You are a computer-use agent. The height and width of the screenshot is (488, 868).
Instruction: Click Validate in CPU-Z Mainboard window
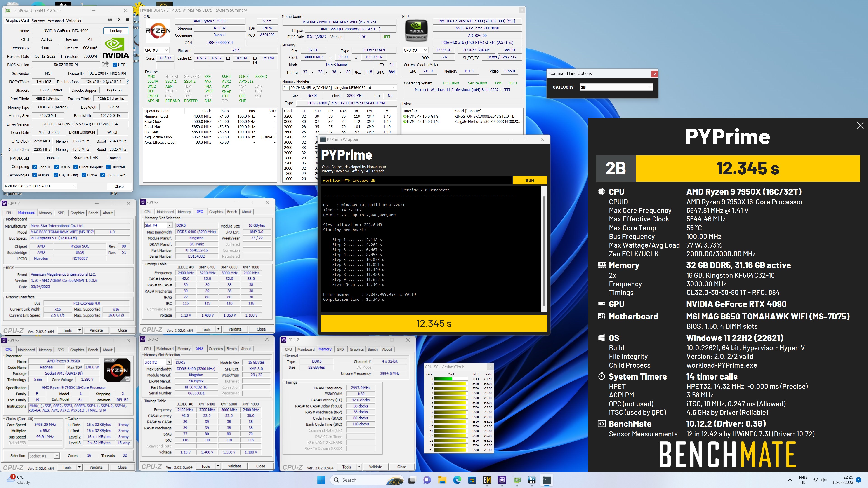coord(96,330)
